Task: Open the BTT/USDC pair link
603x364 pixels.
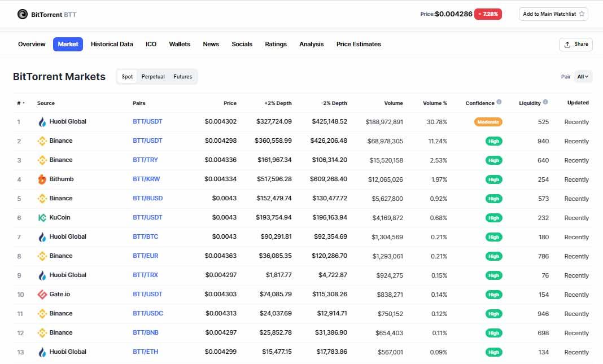Action: coord(148,314)
